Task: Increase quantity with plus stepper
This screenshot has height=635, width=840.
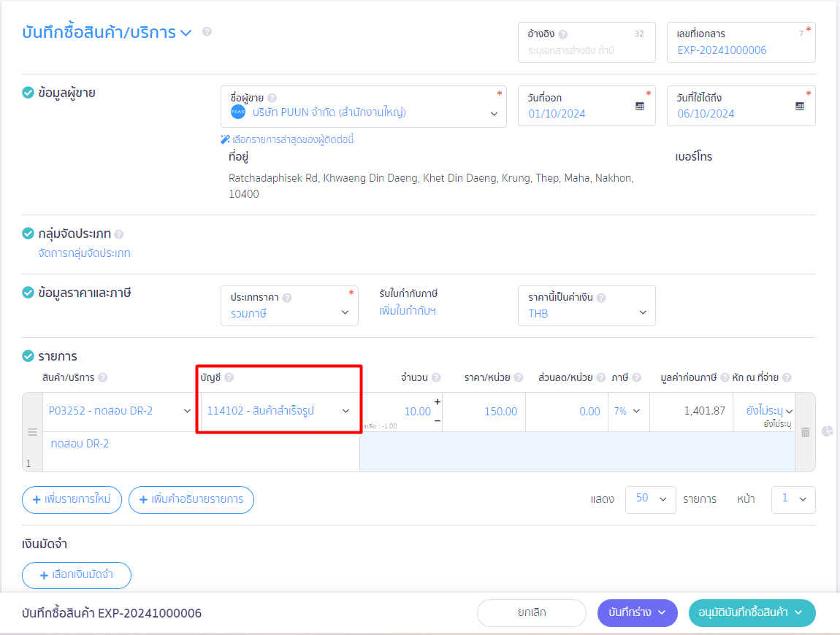Action: (437, 401)
